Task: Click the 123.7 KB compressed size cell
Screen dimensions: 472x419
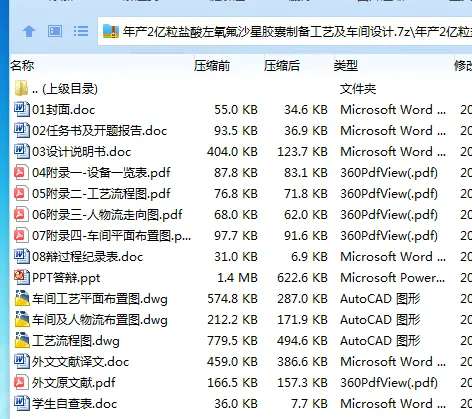Action: tap(302, 152)
